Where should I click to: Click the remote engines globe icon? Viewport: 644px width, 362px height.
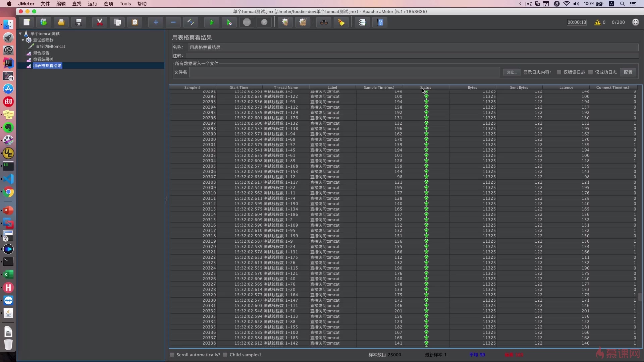[x=635, y=22]
